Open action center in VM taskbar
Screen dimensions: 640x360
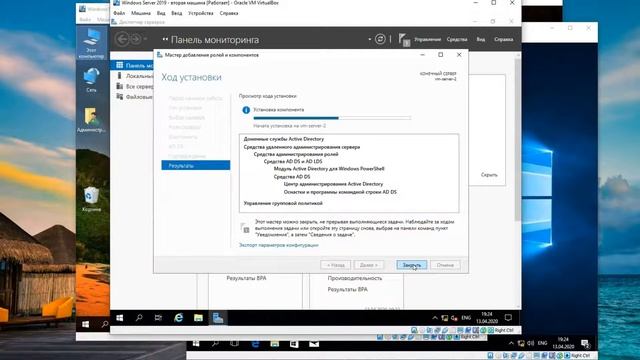coord(508,318)
